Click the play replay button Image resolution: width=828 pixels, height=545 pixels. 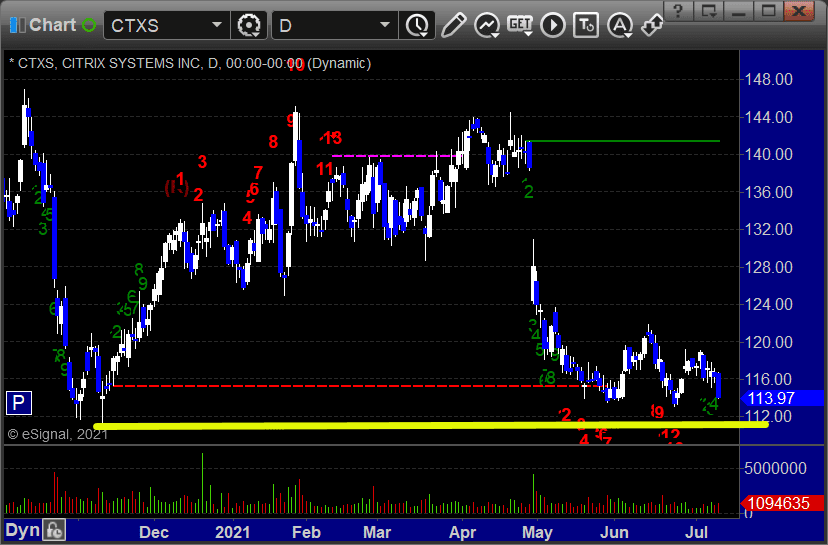coord(553,25)
